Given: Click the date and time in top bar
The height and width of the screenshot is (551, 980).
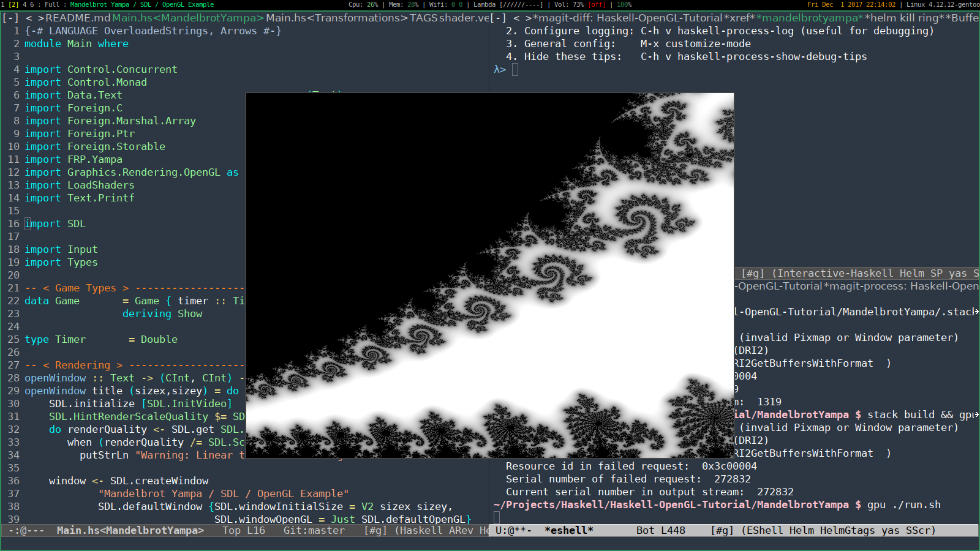Looking at the screenshot, I should pos(851,4).
